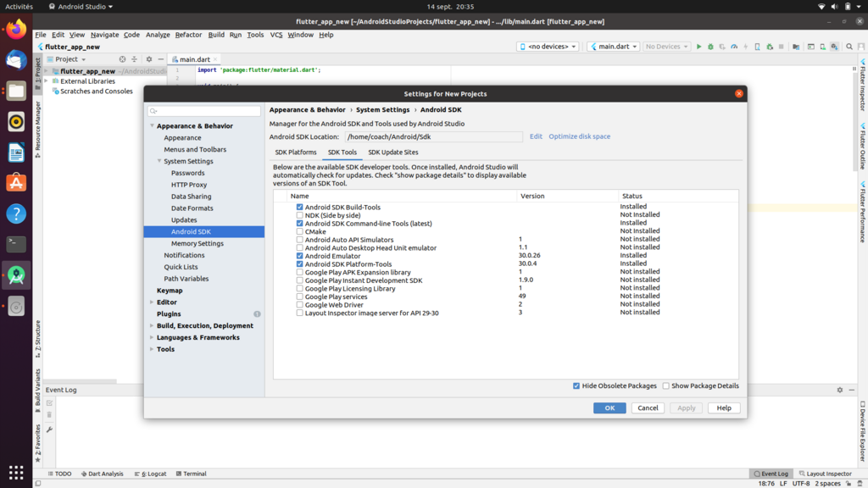Uncheck the Android Emulator checkbox

(x=299, y=256)
